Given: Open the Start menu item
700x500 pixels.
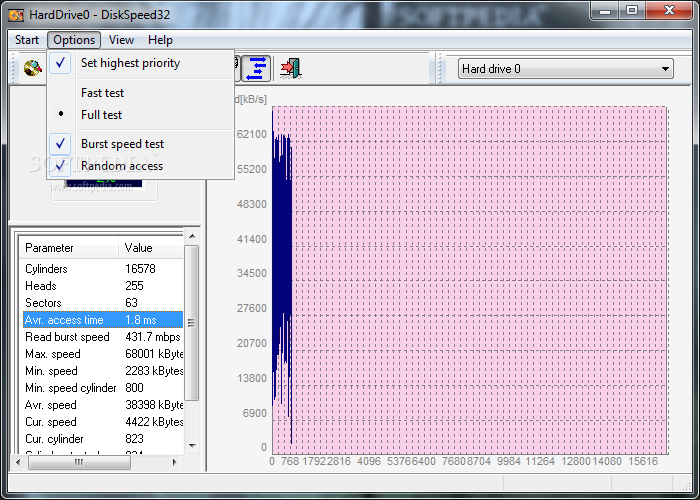Looking at the screenshot, I should click(27, 40).
